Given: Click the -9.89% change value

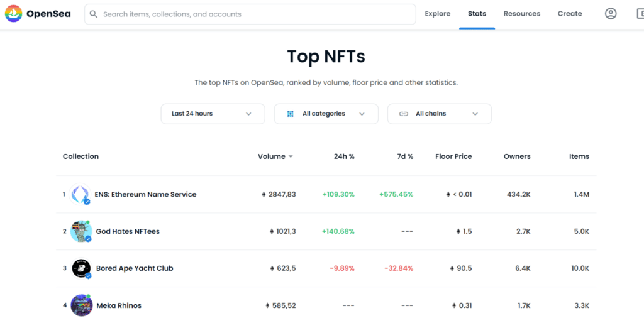Looking at the screenshot, I should tap(342, 268).
